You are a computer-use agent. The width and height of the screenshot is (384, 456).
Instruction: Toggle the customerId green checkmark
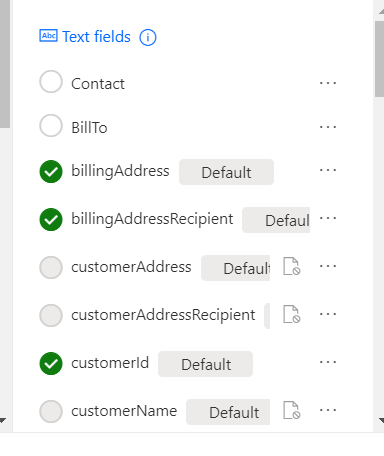[x=51, y=363]
